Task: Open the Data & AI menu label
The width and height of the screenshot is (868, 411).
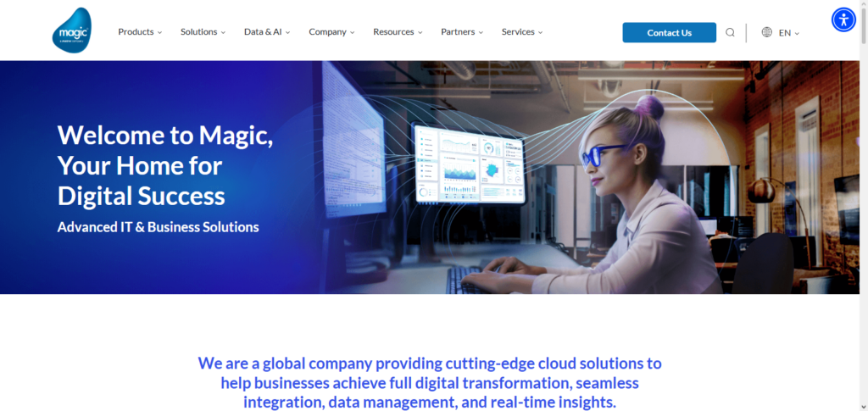Action: [x=263, y=32]
